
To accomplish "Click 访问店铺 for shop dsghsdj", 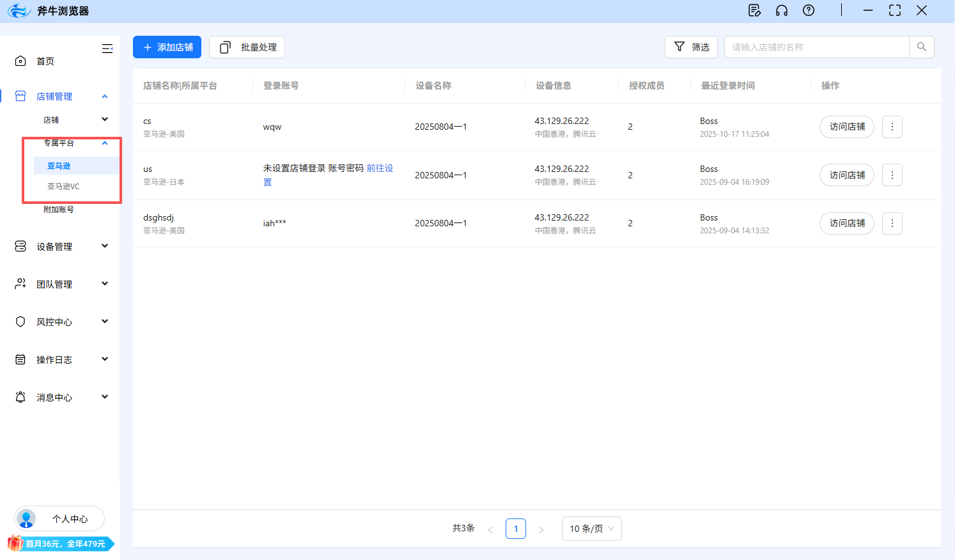I will click(846, 223).
